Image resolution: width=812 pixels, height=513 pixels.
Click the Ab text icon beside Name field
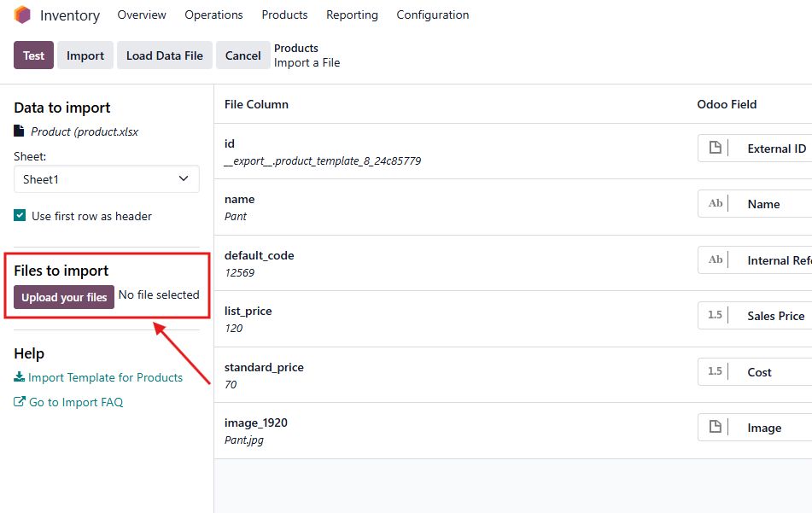coord(716,204)
